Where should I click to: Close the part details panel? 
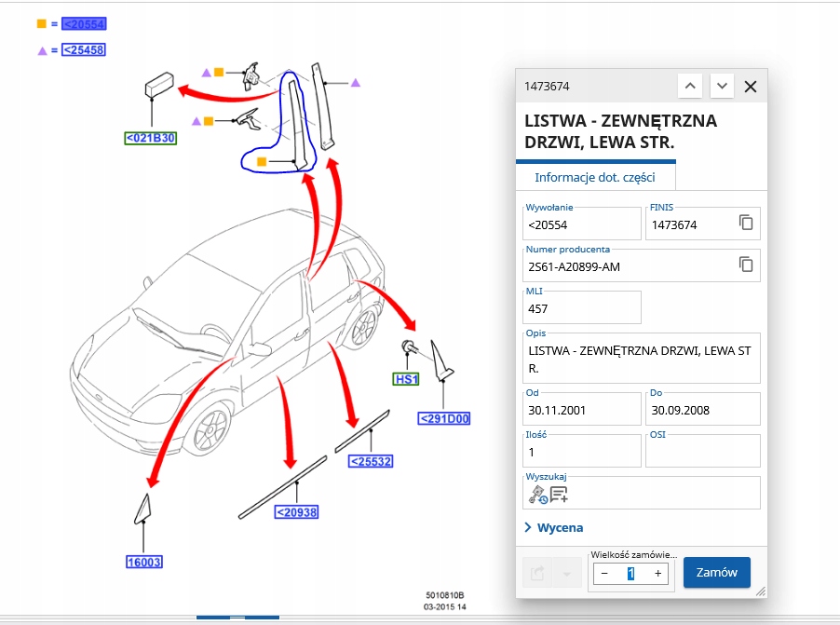(751, 87)
